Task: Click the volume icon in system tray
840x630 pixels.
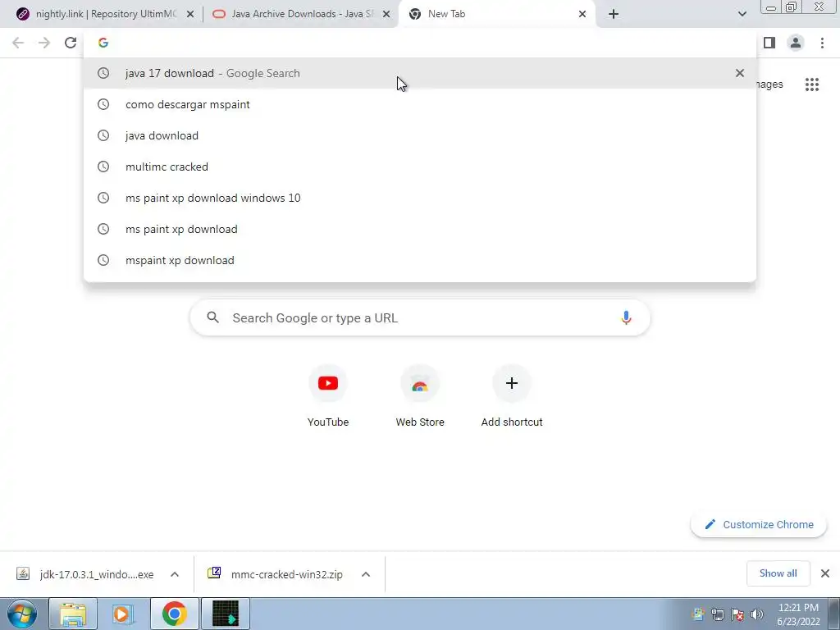Action: 757,614
